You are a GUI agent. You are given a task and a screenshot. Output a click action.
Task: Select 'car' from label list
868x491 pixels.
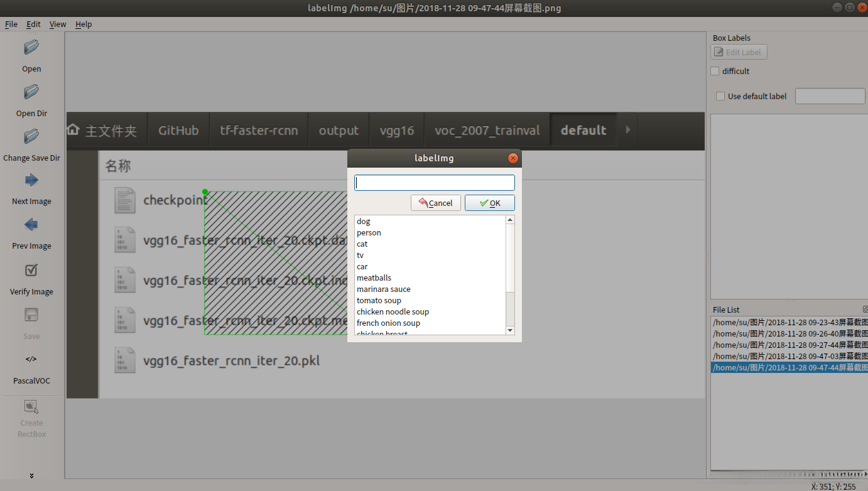tap(430, 266)
